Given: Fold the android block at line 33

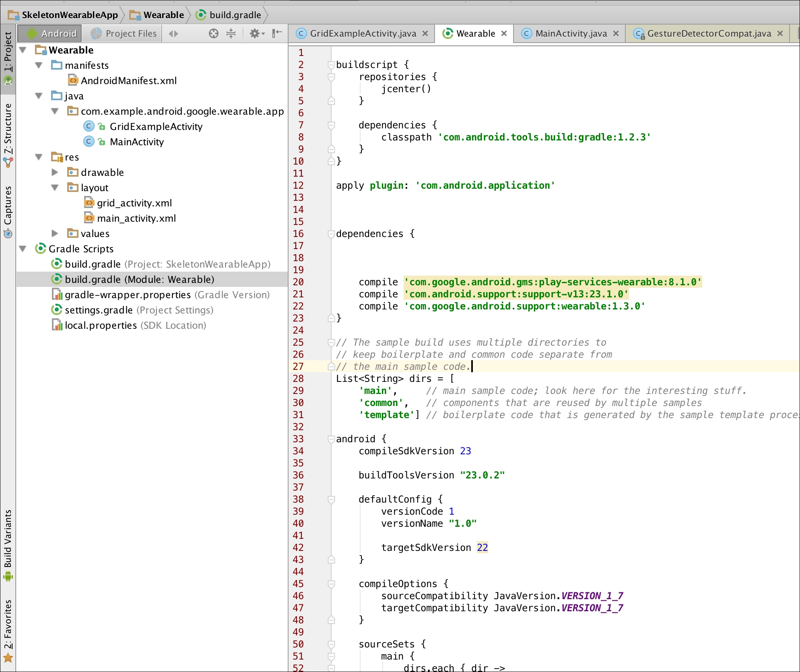Looking at the screenshot, I should click(331, 439).
